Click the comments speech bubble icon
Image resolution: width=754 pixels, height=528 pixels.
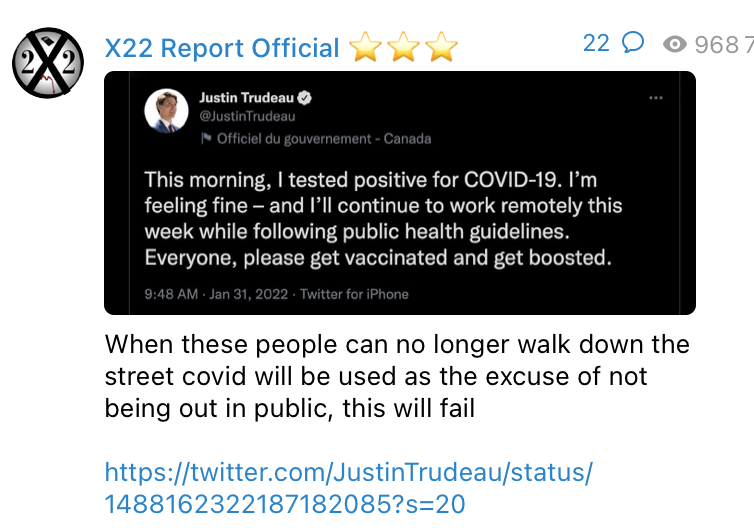[632, 43]
